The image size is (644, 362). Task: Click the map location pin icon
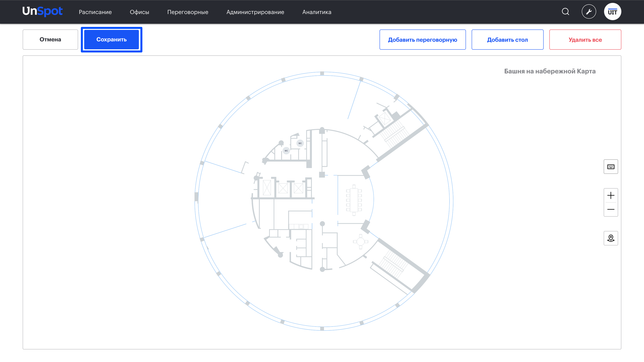611,238
